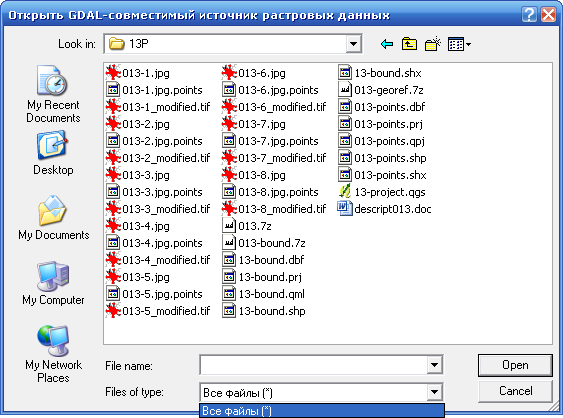Go to Desktop shortcut in sidebar
This screenshot has width=563, height=418.
tap(53, 154)
